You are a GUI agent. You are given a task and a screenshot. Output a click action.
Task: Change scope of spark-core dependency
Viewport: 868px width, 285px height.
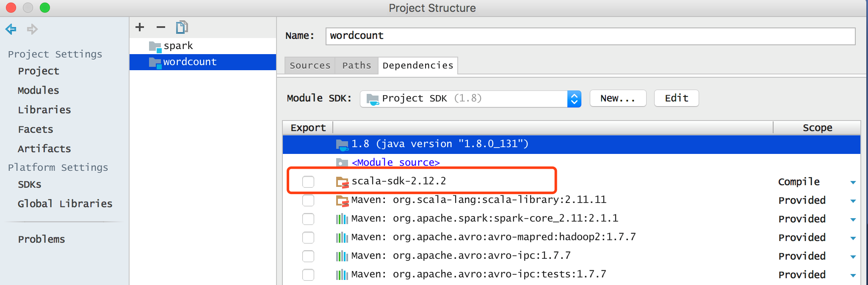(x=853, y=219)
